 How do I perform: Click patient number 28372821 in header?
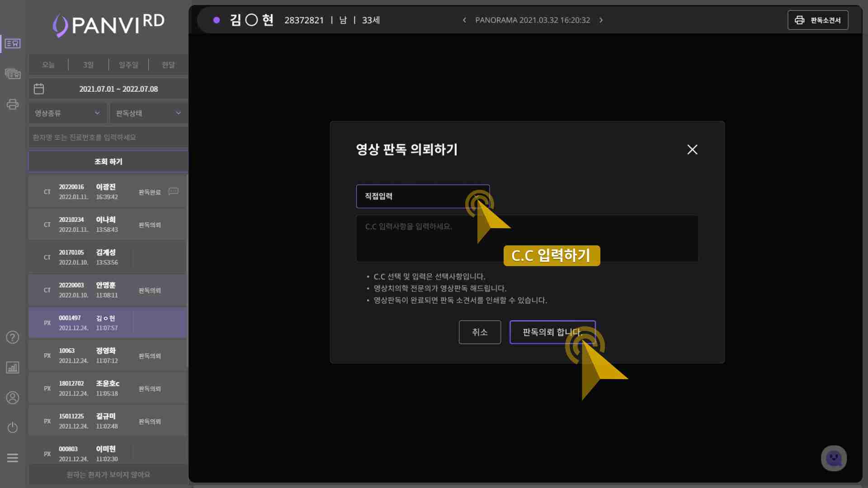(x=304, y=20)
